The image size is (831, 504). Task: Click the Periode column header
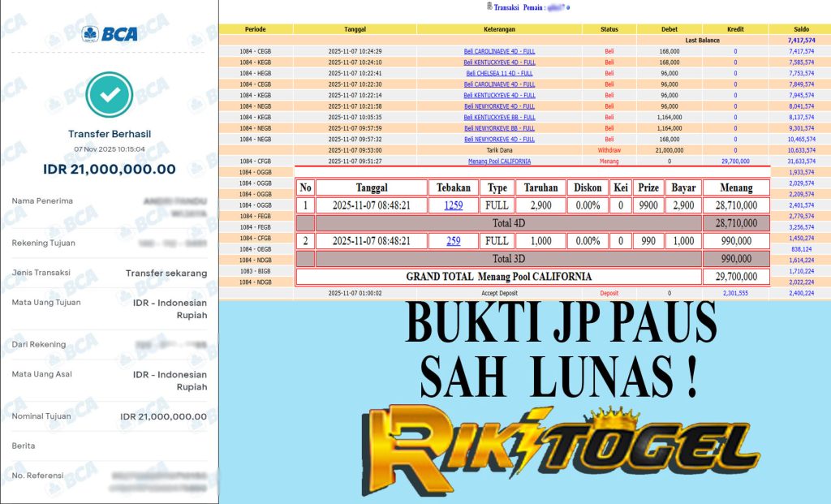[x=256, y=28]
